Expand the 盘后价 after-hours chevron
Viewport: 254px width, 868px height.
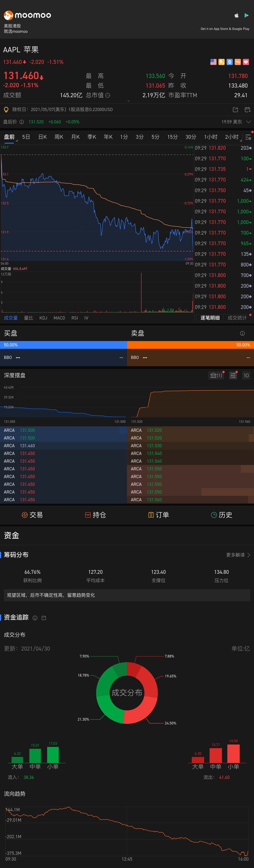[x=248, y=122]
